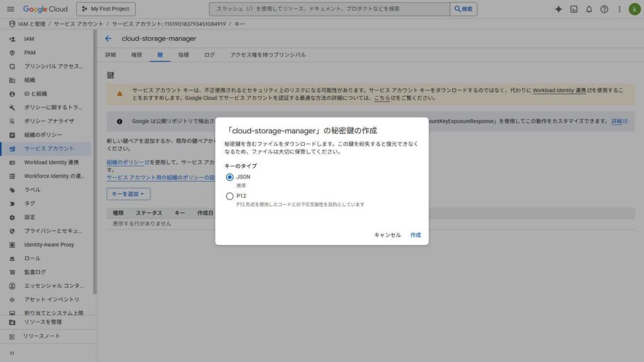
Task: Focus the top search input field
Action: (330, 9)
